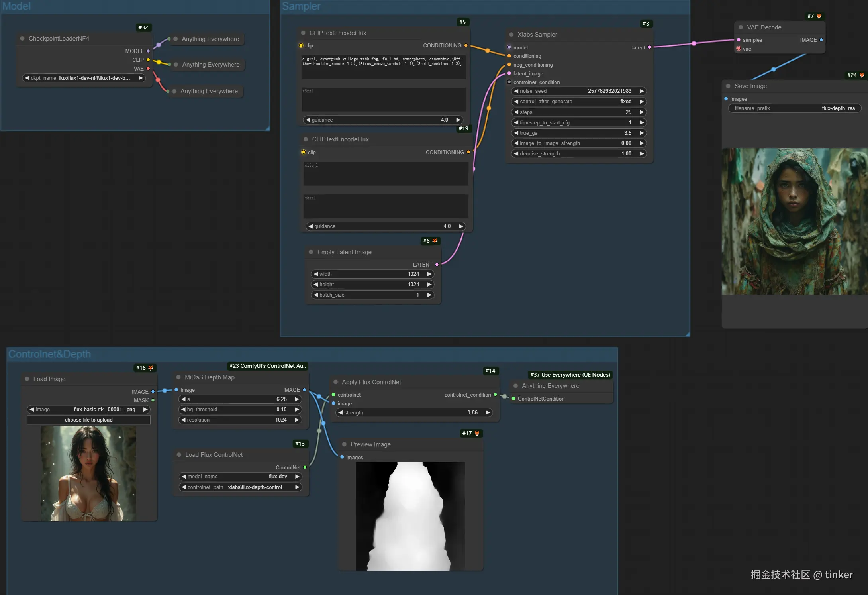Click the fox icon on Preview Image badge #17
The image size is (868, 595).
(x=477, y=433)
